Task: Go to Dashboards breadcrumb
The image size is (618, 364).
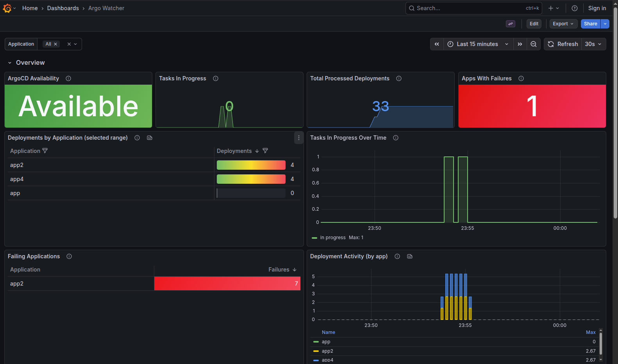Action: coord(63,8)
